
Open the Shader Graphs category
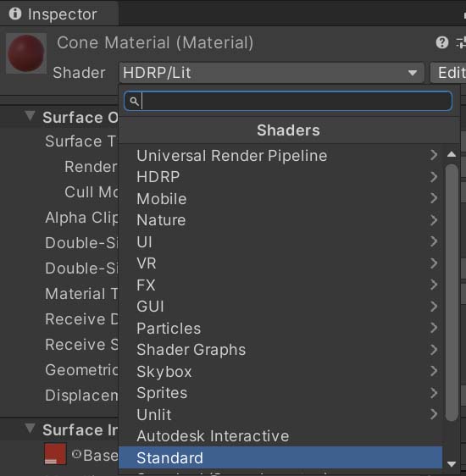tap(280, 350)
